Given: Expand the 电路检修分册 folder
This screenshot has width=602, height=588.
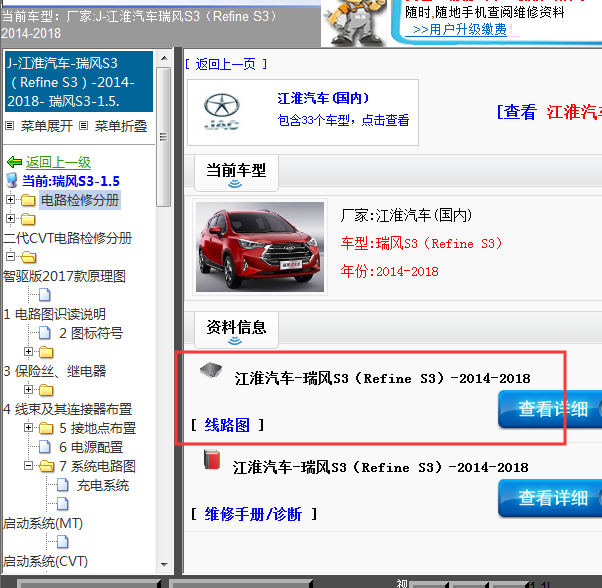Looking at the screenshot, I should [10, 200].
